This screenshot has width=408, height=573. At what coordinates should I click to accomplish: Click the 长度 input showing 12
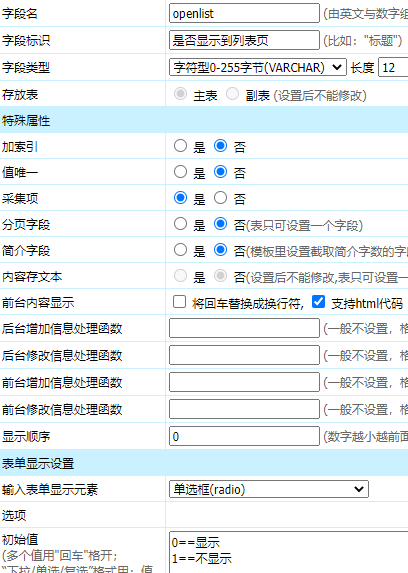point(393,67)
